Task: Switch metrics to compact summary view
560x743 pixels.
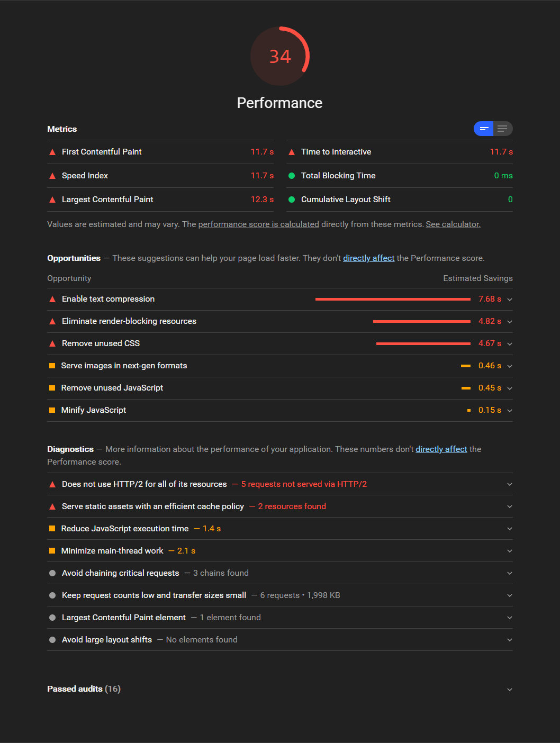Action: [483, 129]
